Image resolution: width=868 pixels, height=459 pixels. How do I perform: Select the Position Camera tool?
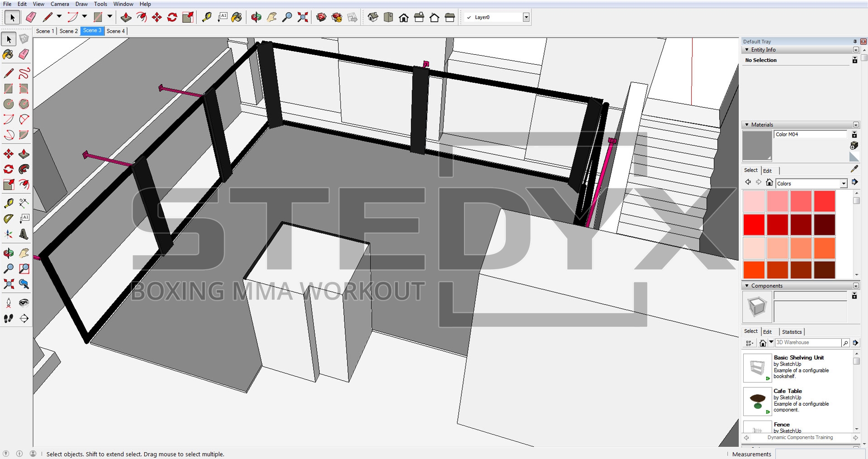pyautogui.click(x=9, y=303)
